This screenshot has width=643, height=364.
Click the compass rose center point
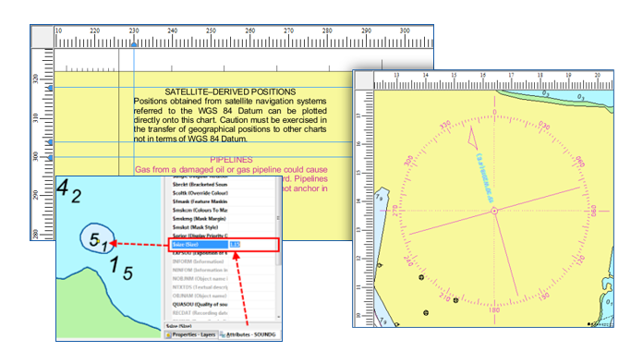tap(494, 211)
